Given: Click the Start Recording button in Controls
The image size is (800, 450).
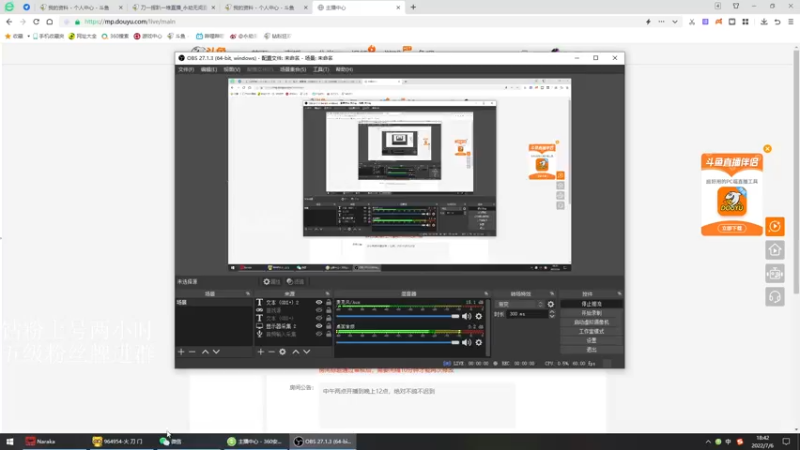Looking at the screenshot, I should tap(591, 313).
